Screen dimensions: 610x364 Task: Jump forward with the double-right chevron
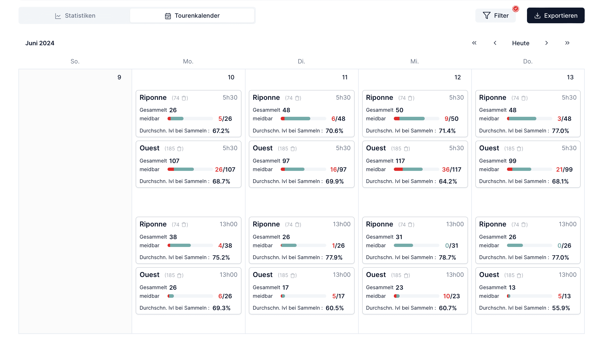(567, 43)
